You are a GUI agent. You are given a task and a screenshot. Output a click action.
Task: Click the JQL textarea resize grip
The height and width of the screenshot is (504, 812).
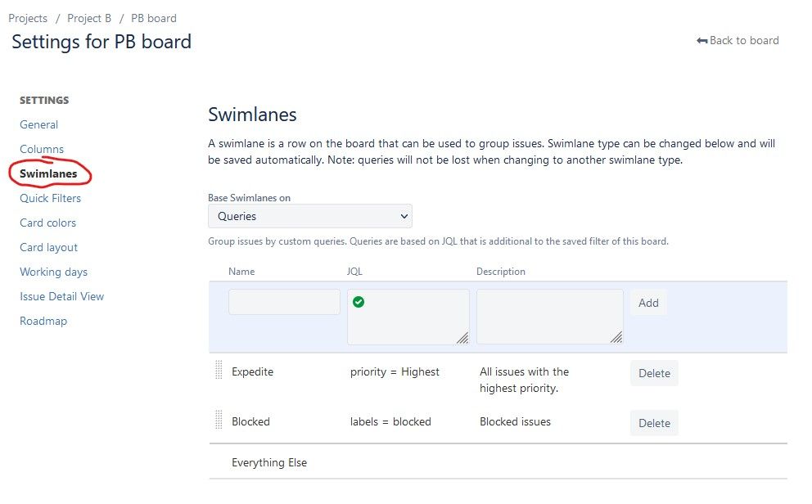[462, 338]
